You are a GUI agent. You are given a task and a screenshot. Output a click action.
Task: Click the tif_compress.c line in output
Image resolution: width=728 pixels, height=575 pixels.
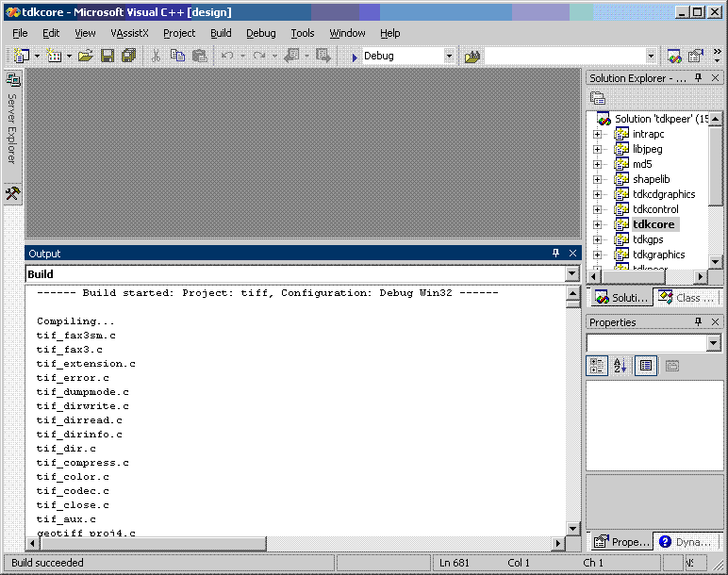click(83, 463)
